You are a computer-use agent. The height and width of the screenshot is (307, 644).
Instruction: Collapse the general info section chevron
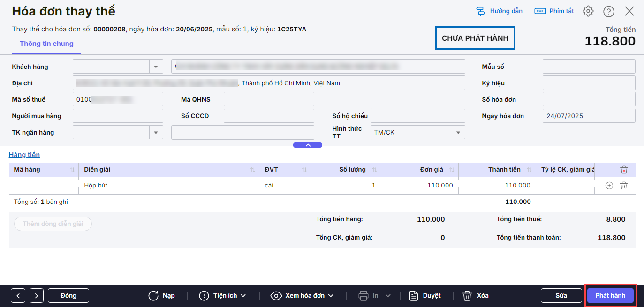(x=308, y=145)
